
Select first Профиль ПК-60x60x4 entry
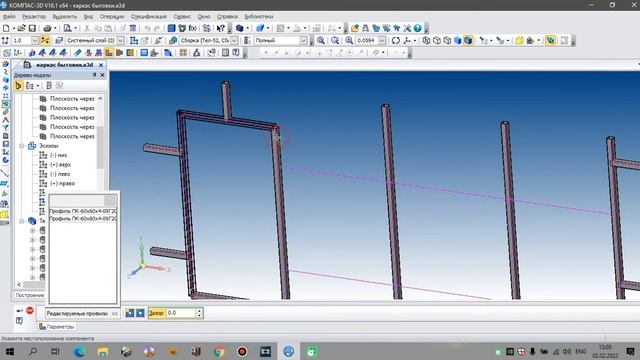click(x=83, y=211)
